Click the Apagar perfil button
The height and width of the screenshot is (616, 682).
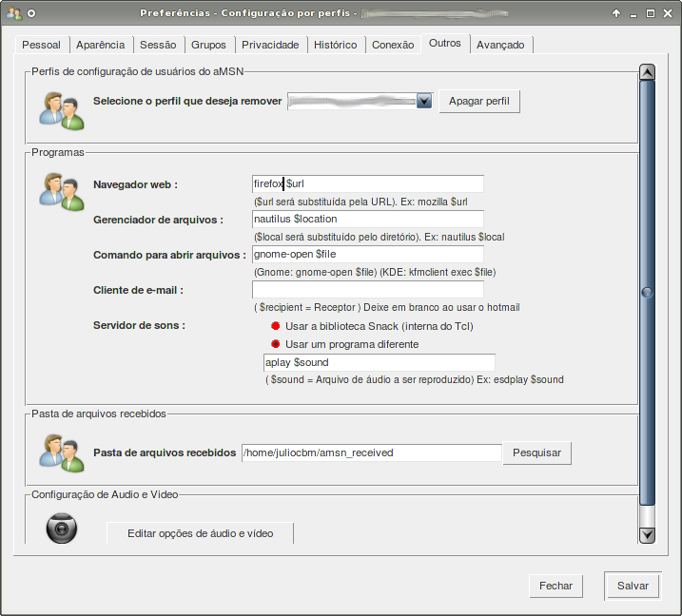pyautogui.click(x=478, y=102)
